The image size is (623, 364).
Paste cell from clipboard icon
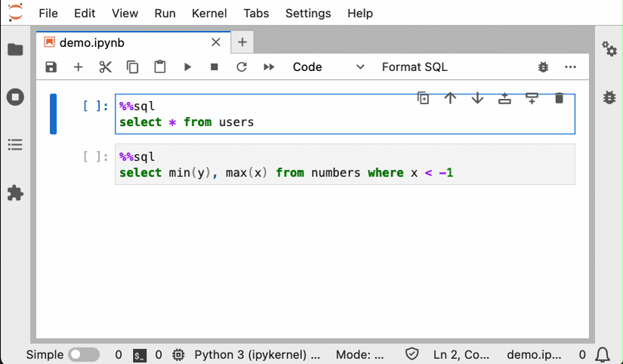pyautogui.click(x=159, y=67)
